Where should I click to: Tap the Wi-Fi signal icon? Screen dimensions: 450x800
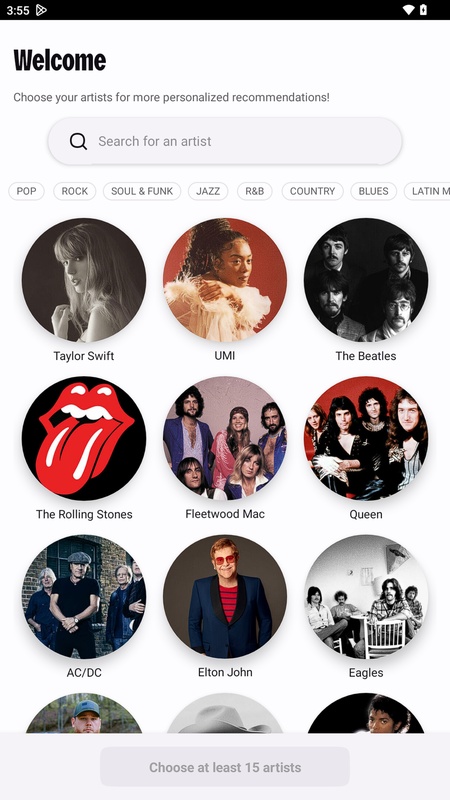pos(408,10)
